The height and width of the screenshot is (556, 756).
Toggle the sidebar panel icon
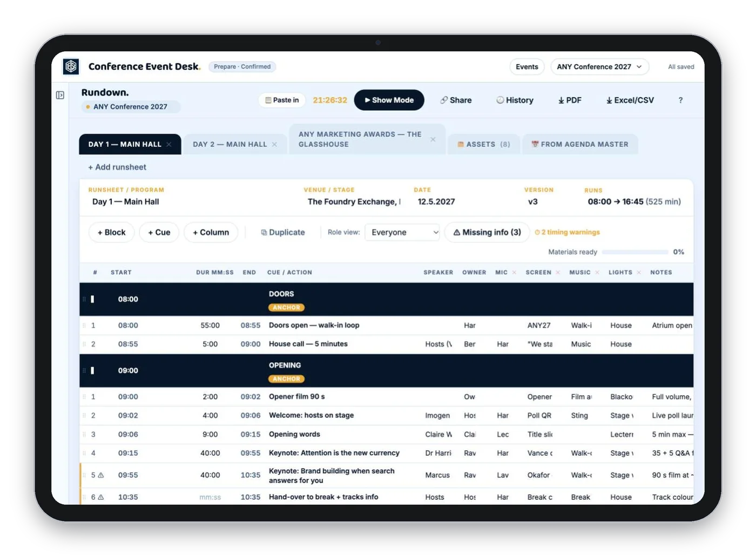tap(60, 95)
